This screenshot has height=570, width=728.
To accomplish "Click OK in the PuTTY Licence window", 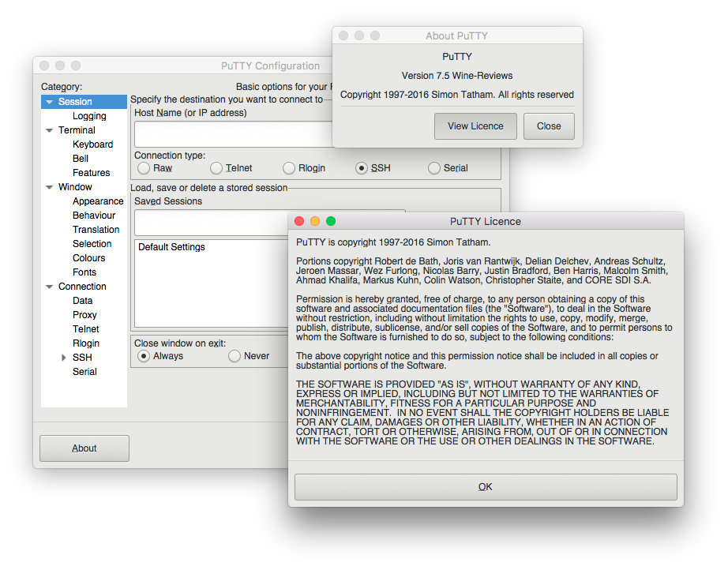I will (x=486, y=487).
